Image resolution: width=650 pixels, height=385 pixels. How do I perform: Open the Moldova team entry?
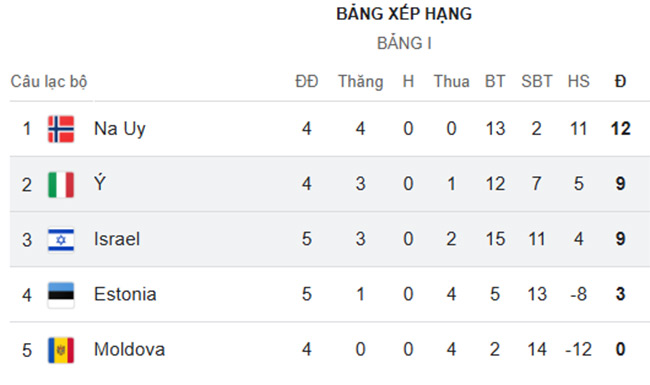click(129, 349)
